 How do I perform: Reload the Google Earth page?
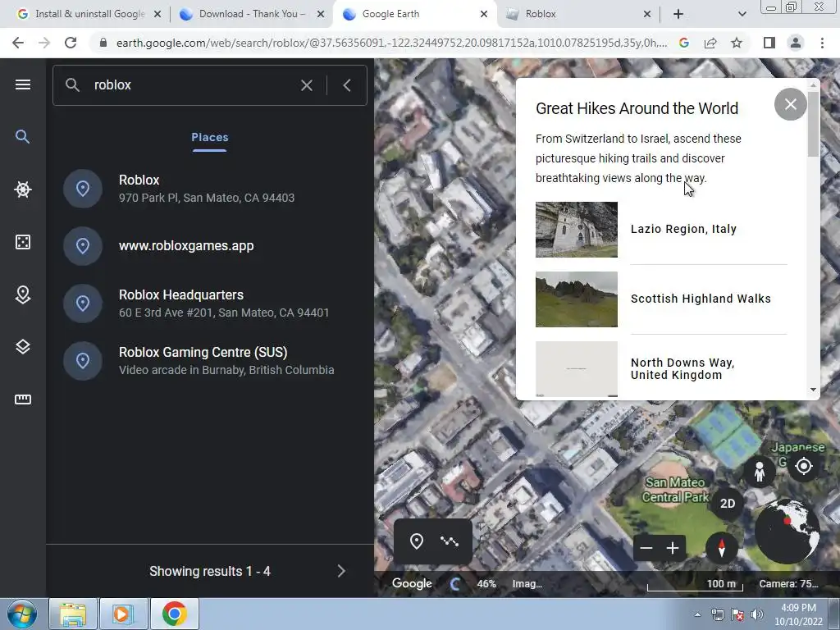pyautogui.click(x=71, y=43)
